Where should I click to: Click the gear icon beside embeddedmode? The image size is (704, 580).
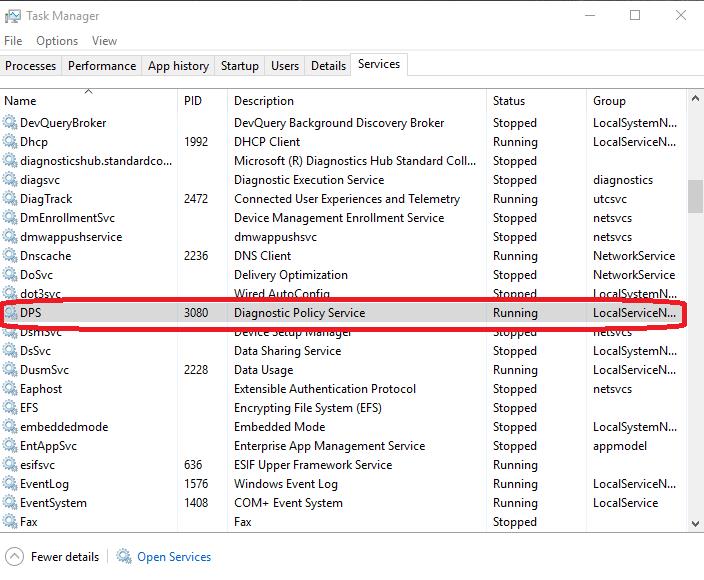(x=10, y=426)
